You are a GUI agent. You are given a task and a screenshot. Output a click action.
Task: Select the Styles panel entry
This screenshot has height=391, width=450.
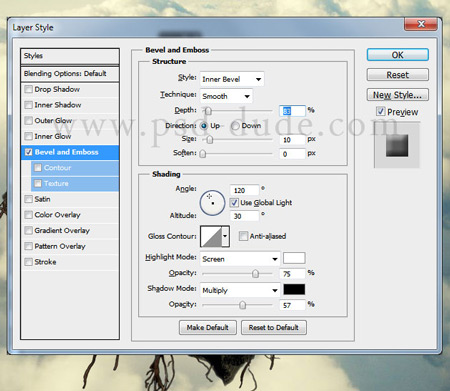(x=70, y=56)
